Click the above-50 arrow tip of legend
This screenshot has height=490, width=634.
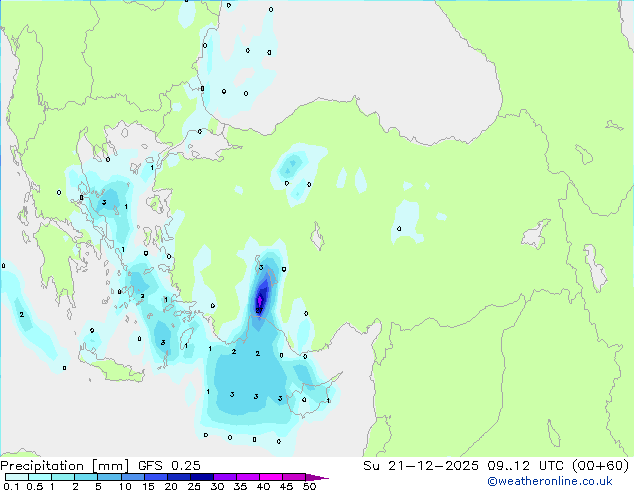tap(317, 477)
